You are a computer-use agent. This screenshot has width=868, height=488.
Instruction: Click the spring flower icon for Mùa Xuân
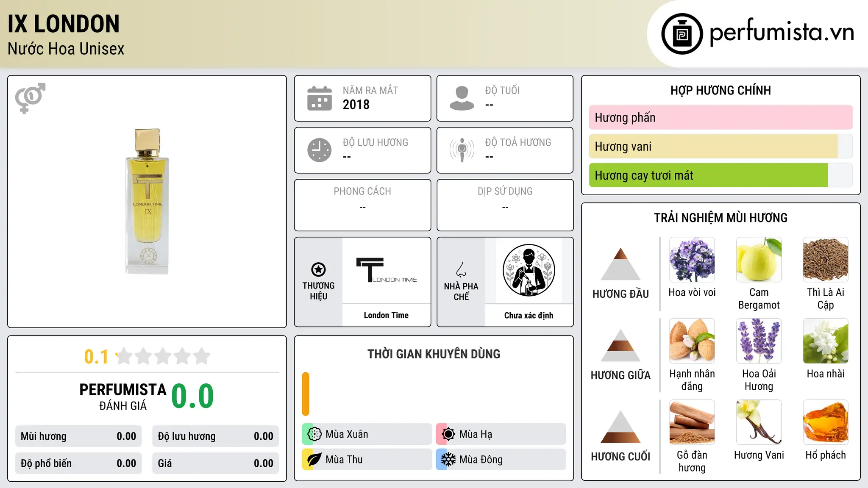314,434
